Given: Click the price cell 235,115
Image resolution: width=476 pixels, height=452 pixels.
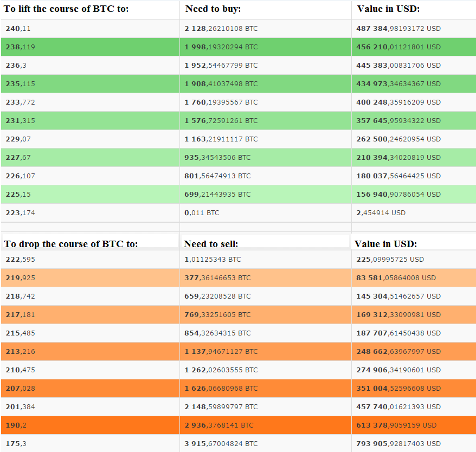Looking at the screenshot, I should pyautogui.click(x=21, y=84).
